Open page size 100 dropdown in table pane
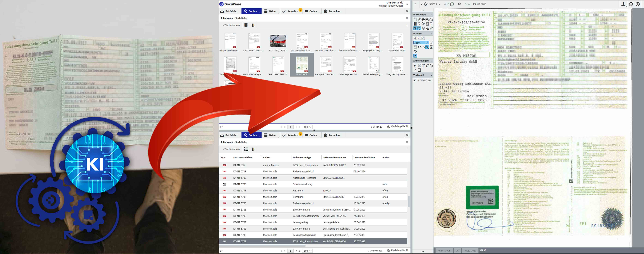 click(308, 251)
